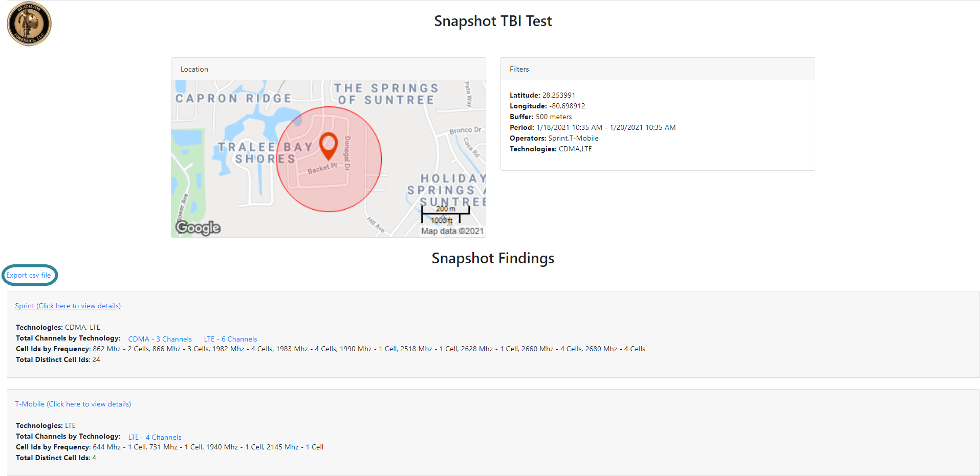Click the Tralee Bay Shores map label
The image size is (980, 476).
coord(265,153)
